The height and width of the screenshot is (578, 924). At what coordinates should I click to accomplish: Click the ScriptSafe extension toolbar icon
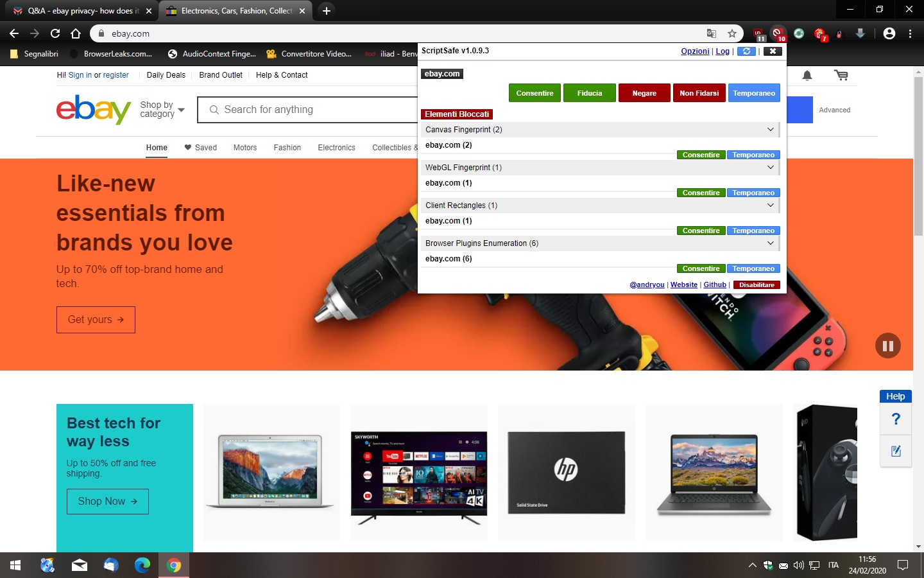pyautogui.click(x=778, y=33)
